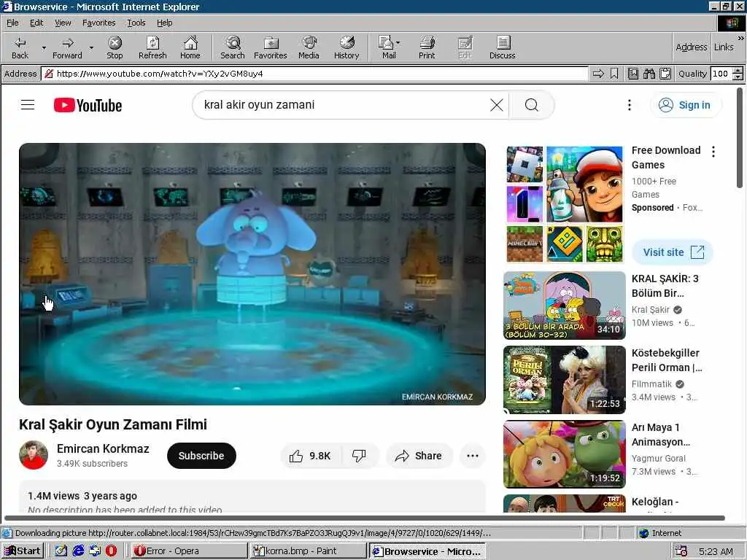Click the page vertical scrollbar thumb
Viewport: 747px width, 560px height.
[x=740, y=137]
